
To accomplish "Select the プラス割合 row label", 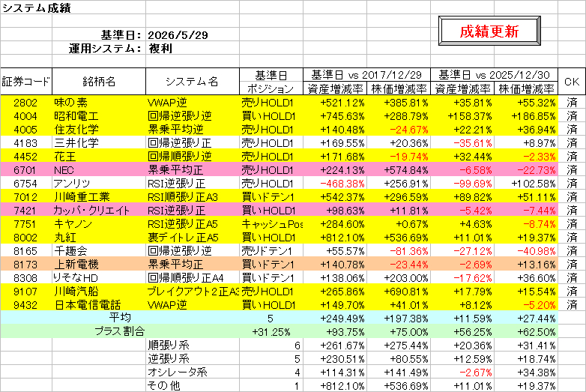I will [x=120, y=331].
